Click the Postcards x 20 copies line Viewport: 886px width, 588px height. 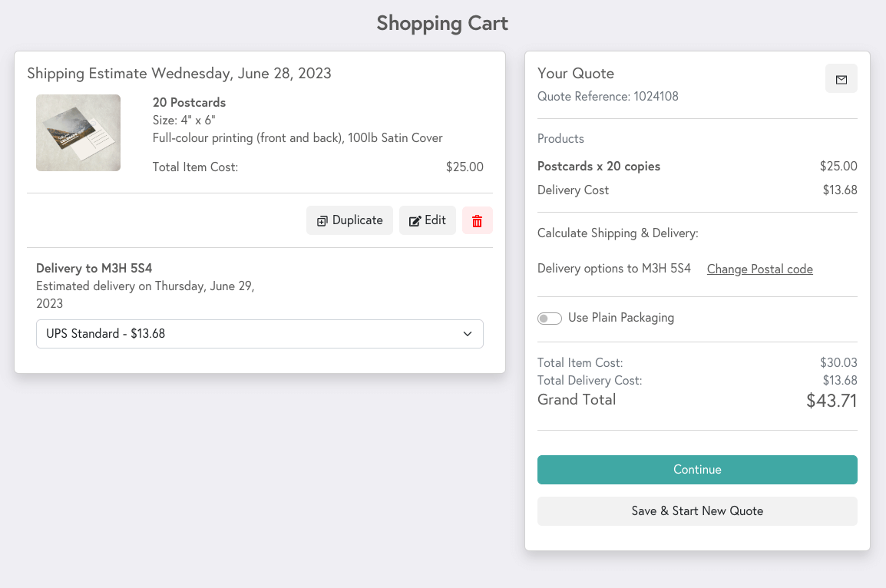point(598,166)
